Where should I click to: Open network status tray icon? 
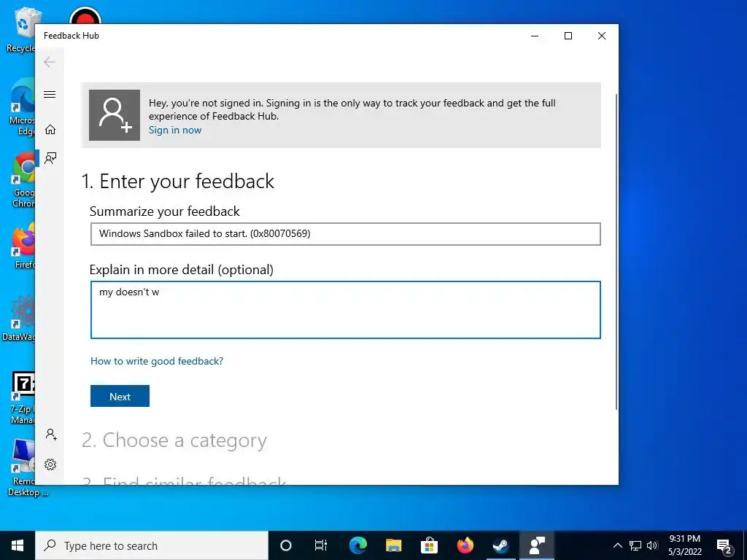(635, 545)
